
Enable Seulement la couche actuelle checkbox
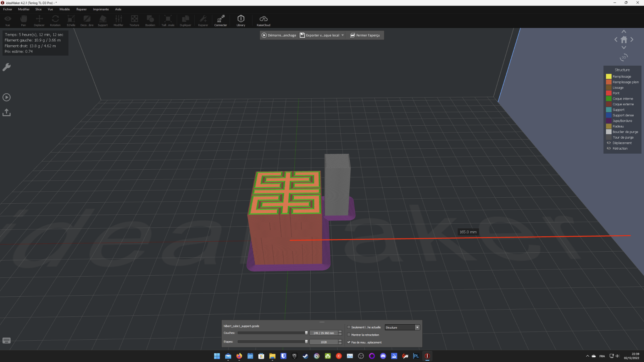click(x=349, y=327)
